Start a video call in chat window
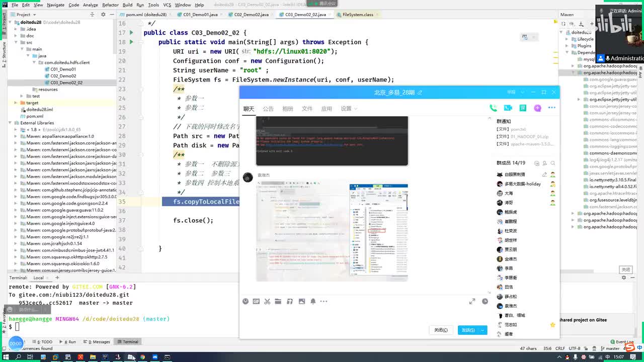The height and width of the screenshot is (362, 644). click(x=508, y=108)
